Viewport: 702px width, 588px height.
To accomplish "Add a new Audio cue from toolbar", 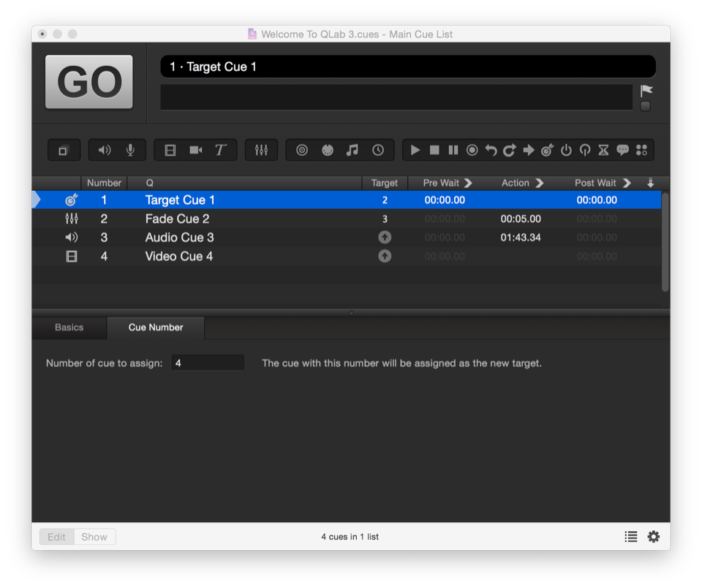I will (105, 150).
